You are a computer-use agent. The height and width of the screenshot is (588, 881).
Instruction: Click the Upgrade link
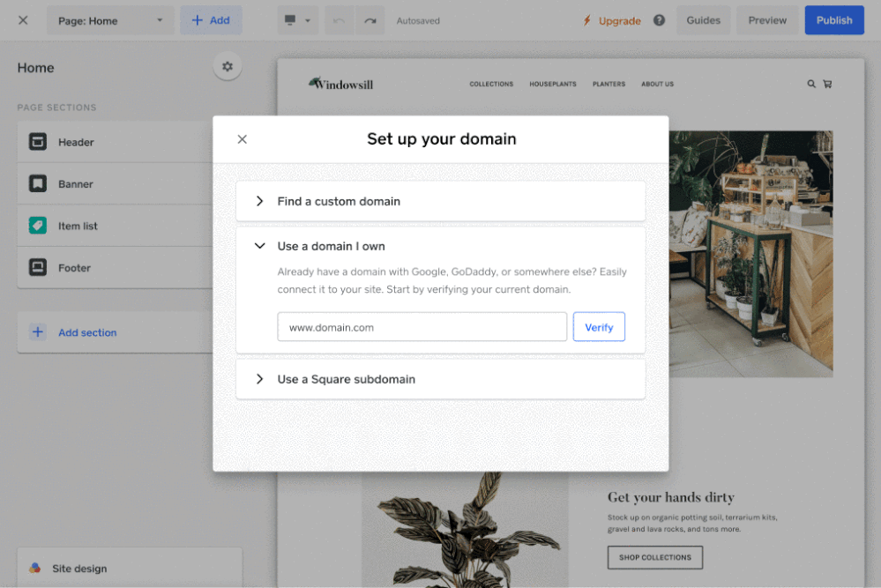click(612, 20)
